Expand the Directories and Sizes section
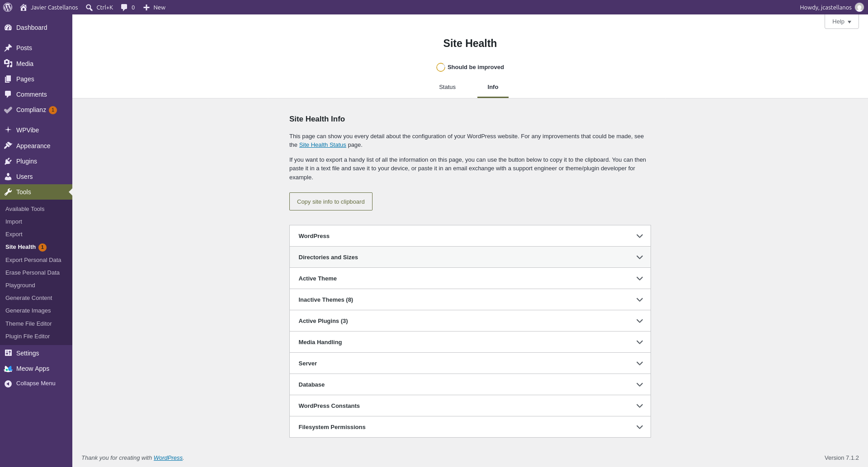Screen dimensions: 868x467 470,257
